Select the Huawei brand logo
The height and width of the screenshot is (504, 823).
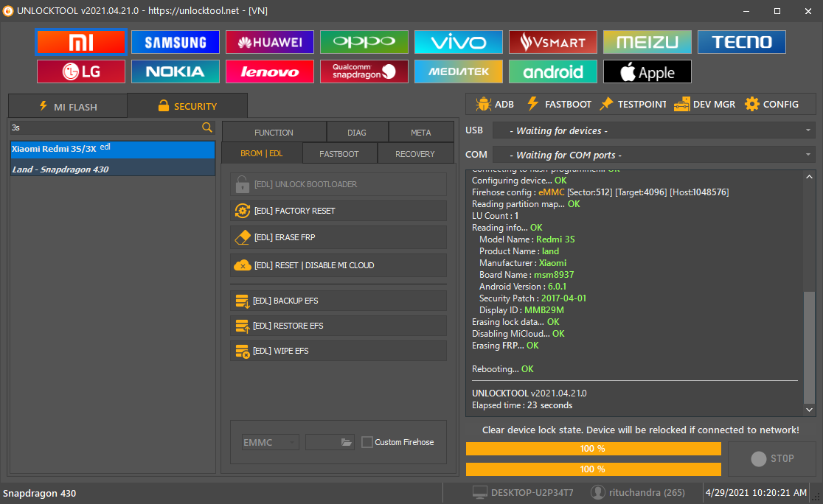point(270,42)
